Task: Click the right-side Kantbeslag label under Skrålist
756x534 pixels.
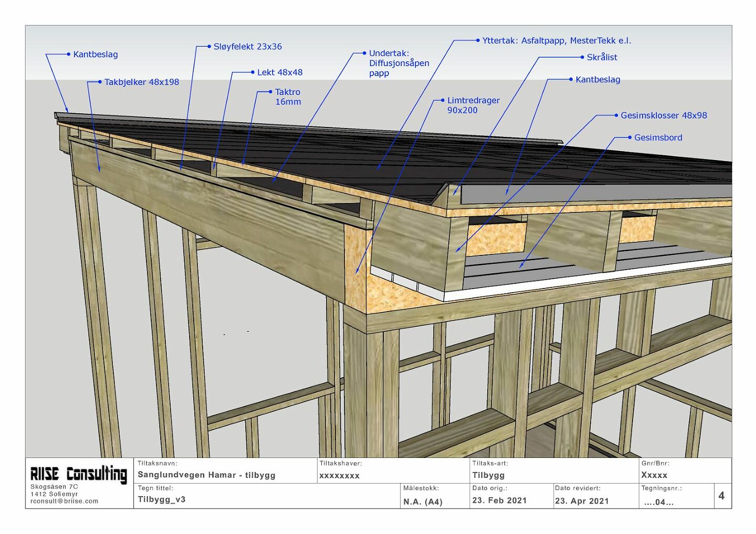Action: 597,80
